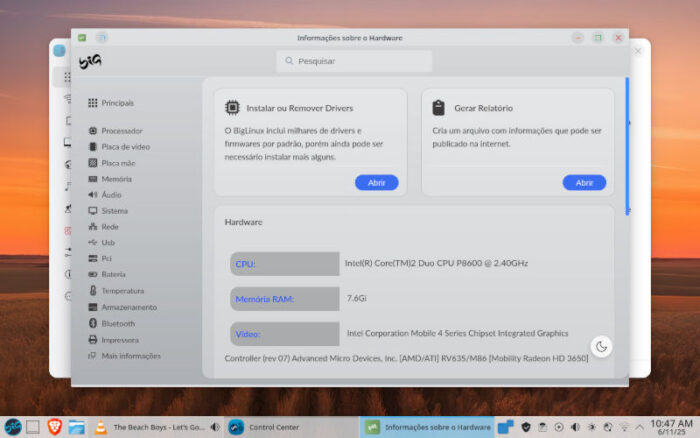The width and height of the screenshot is (700, 438).
Task: Click the Placa mãe motherboard icon
Action: (92, 163)
